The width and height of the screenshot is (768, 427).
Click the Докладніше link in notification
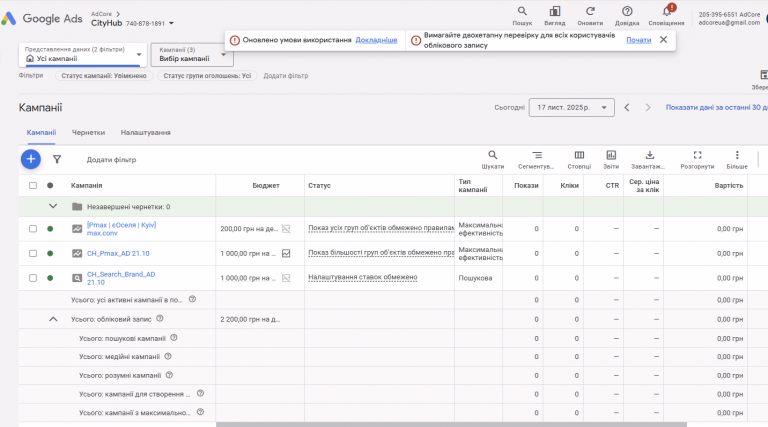pyautogui.click(x=376, y=40)
